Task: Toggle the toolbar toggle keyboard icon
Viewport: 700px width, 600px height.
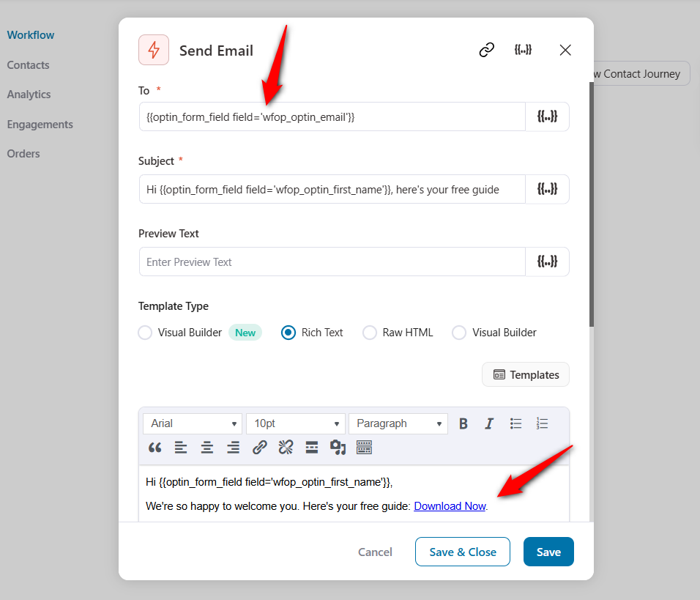Action: pyautogui.click(x=364, y=447)
